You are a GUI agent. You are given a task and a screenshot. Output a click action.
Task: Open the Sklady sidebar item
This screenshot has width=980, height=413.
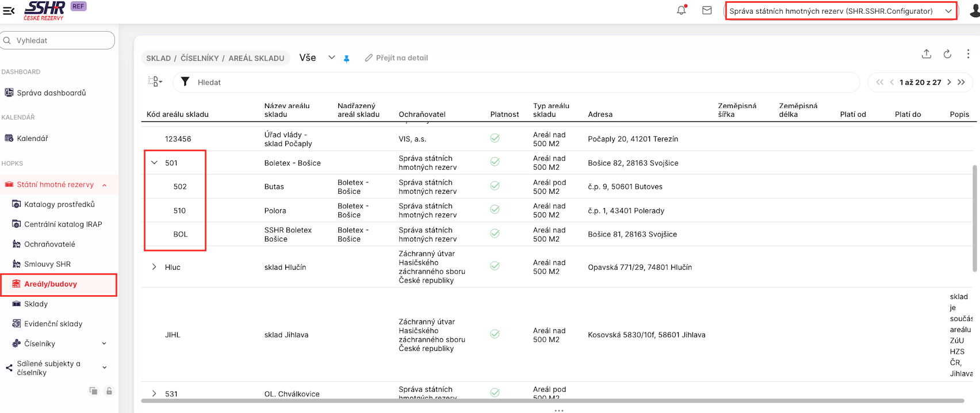pyautogui.click(x=36, y=304)
